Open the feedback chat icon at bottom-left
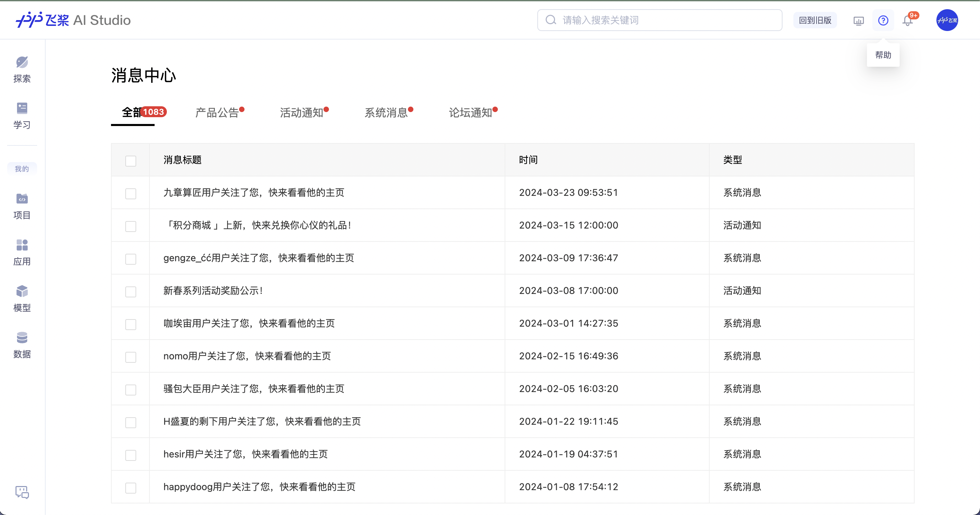This screenshot has height=515, width=980. coord(22,492)
